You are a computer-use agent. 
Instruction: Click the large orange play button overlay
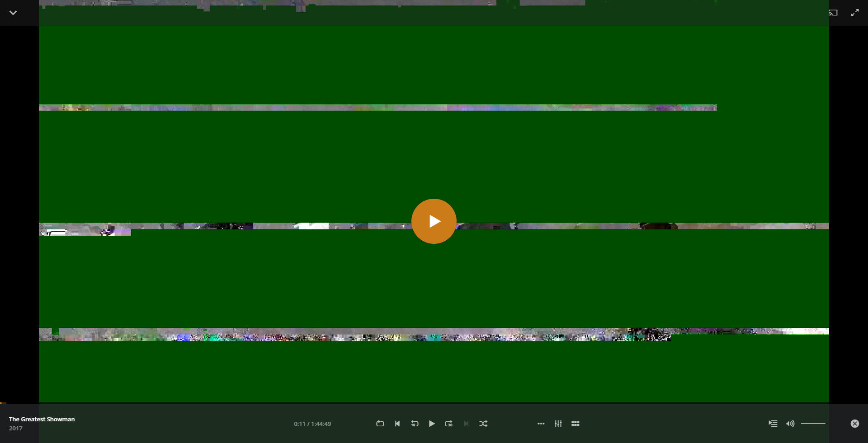point(434,221)
